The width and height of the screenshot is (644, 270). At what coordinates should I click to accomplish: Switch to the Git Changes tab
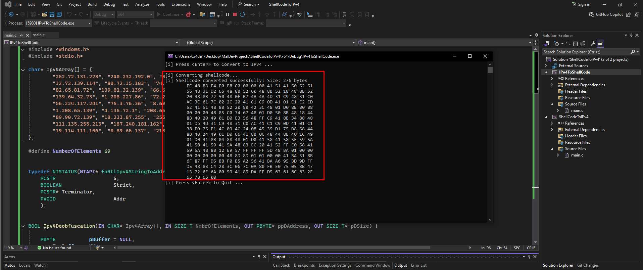[x=588, y=265]
